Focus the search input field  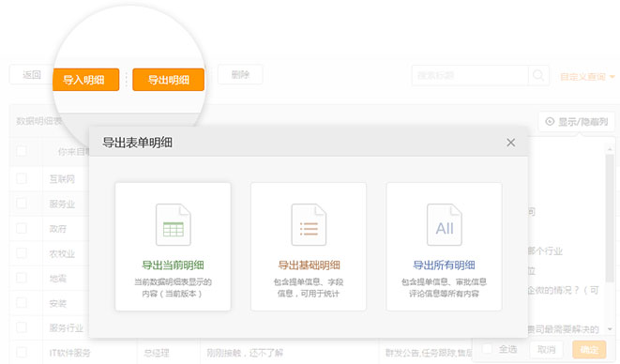coord(470,75)
